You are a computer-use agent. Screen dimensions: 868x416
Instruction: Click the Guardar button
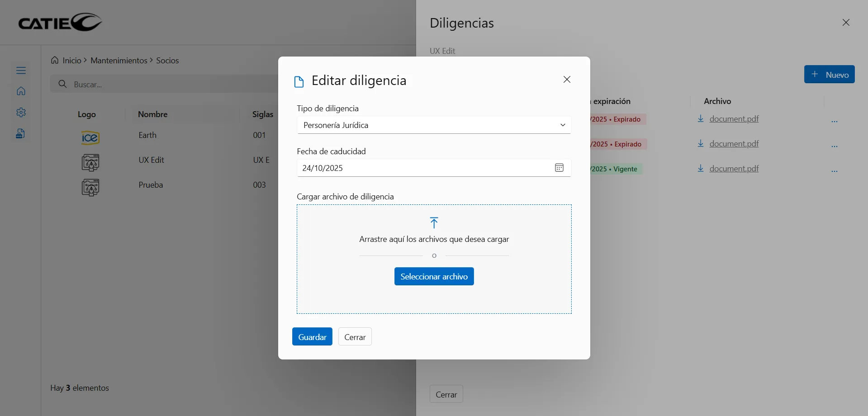coord(312,337)
